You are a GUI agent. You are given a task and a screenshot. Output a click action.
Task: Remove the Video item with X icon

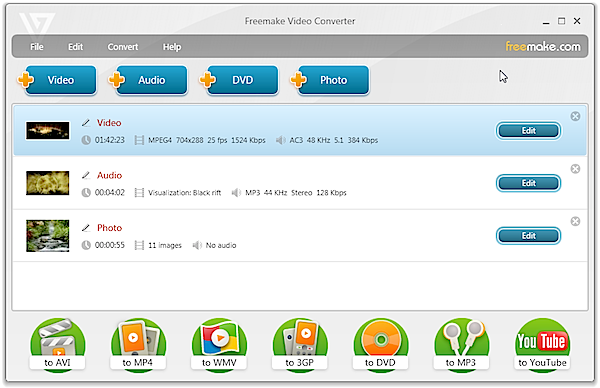[575, 116]
